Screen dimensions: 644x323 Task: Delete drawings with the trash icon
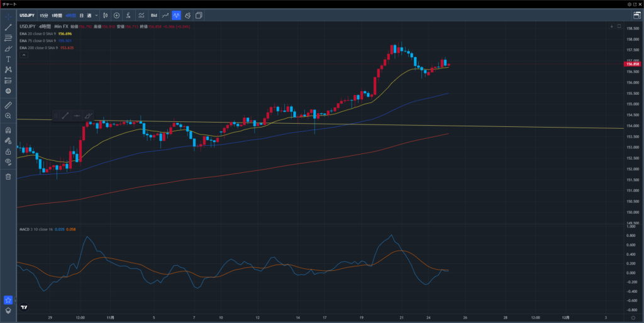[8, 177]
